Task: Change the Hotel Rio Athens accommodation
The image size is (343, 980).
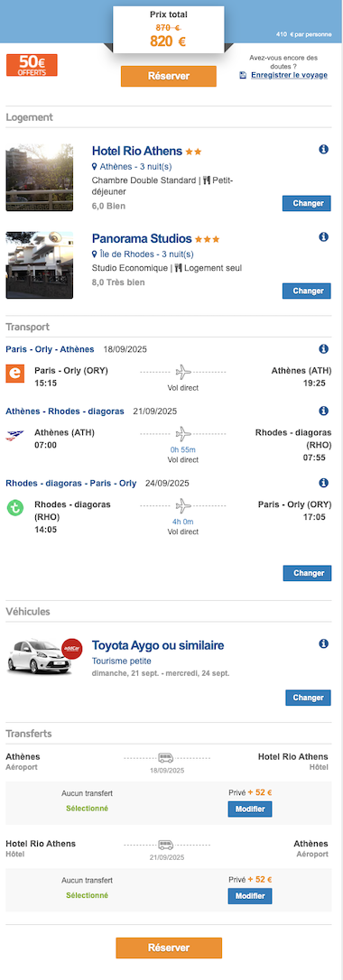Action: pyautogui.click(x=307, y=203)
